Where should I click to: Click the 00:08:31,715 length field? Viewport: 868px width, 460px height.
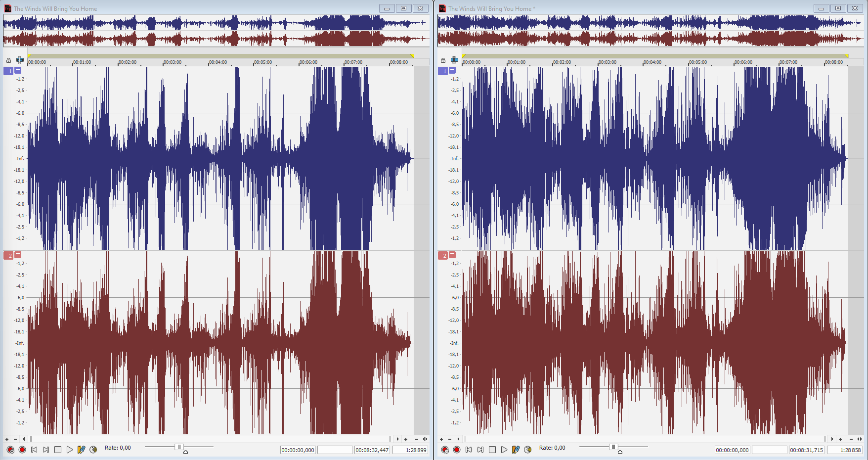[806, 450]
